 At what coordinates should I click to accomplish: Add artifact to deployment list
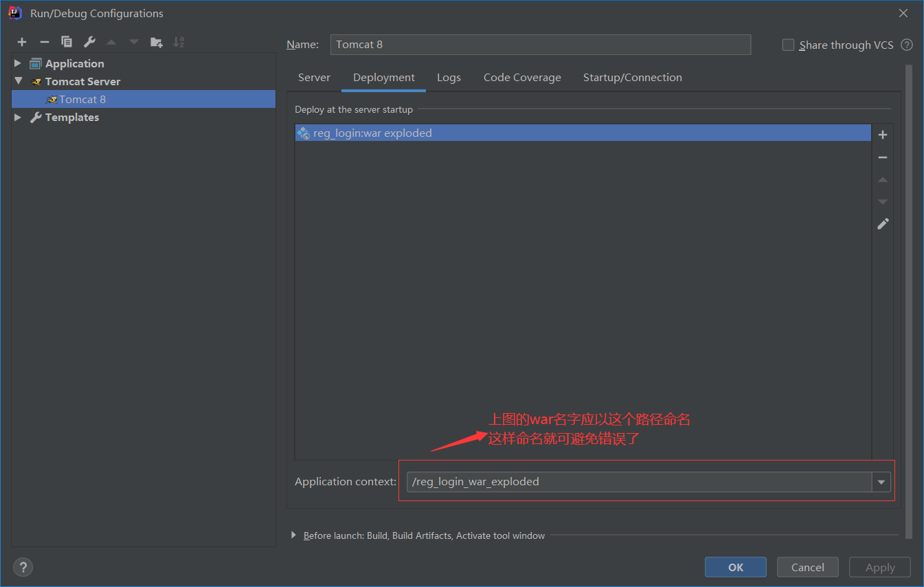[x=883, y=135]
